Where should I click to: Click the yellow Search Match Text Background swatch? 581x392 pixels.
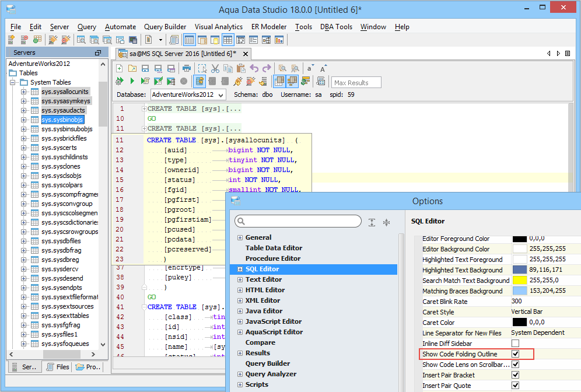coord(520,281)
